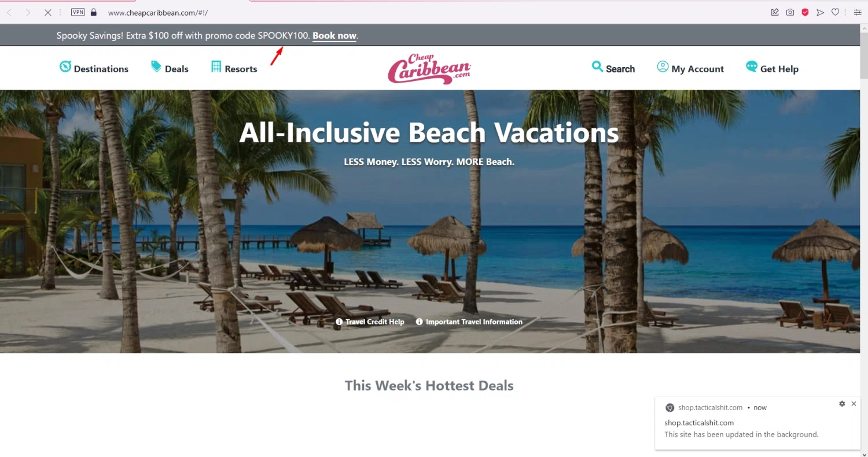Click the Deals tag icon
The height and width of the screenshot is (457, 868).
pos(156,67)
